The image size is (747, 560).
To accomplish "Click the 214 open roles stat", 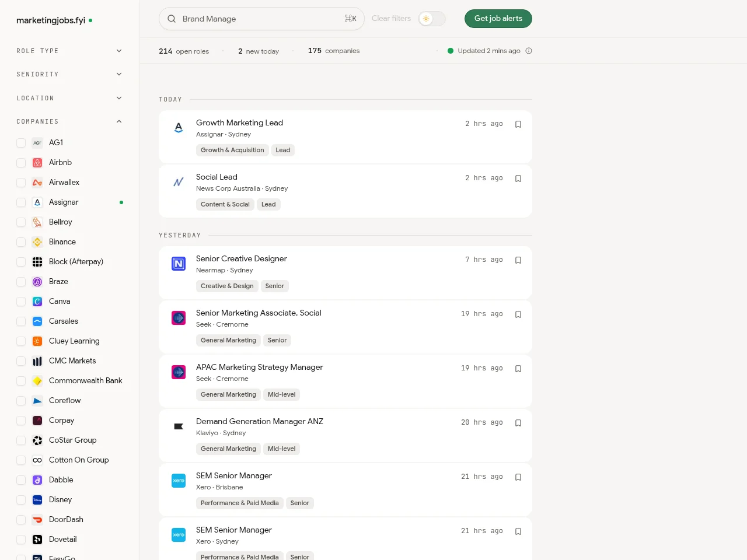I will coord(184,51).
